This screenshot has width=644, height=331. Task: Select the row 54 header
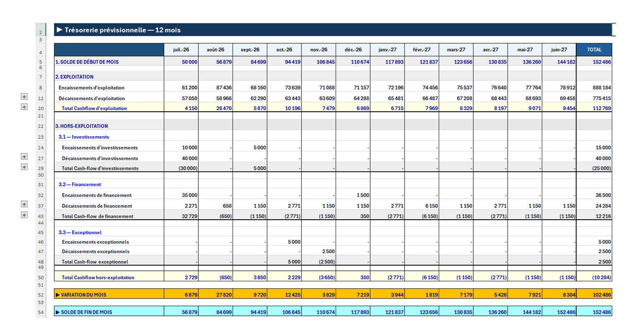pos(41,312)
